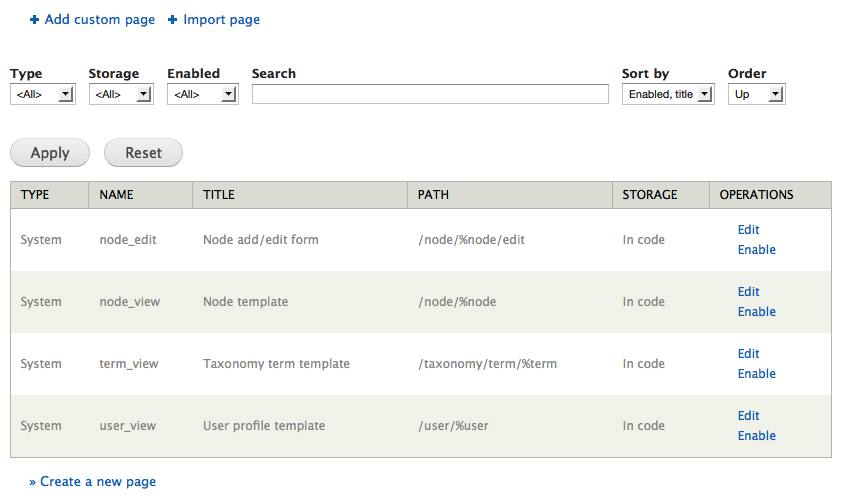This screenshot has width=844, height=499.
Task: Enable the node_edit page
Action: click(x=756, y=250)
